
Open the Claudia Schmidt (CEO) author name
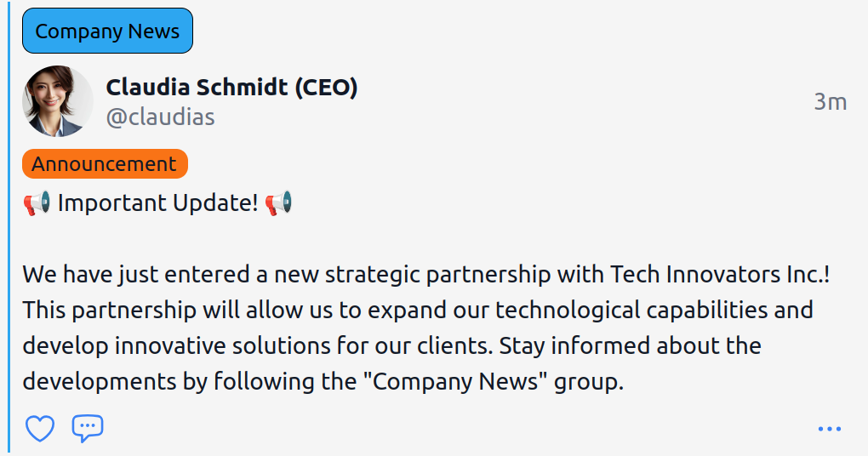231,87
